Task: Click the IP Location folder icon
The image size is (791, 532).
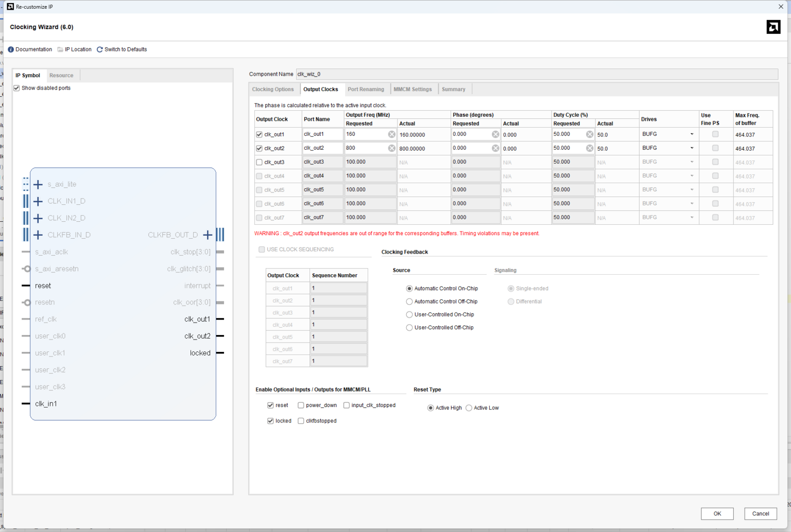Action: click(60, 50)
